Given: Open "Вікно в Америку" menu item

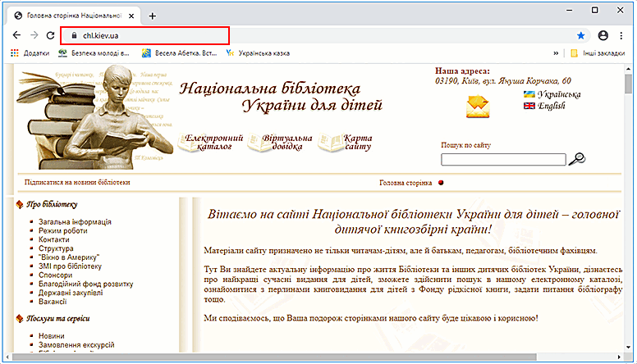Looking at the screenshot, I should click(69, 257).
